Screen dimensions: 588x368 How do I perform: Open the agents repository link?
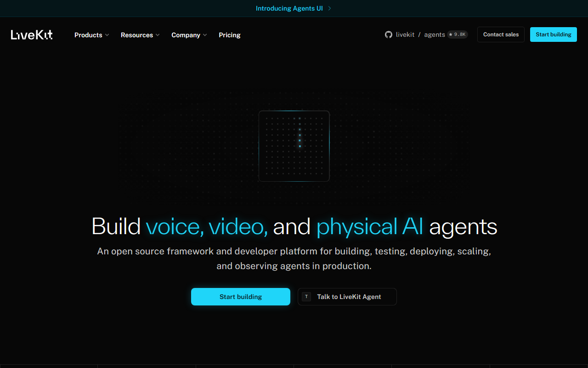pyautogui.click(x=435, y=34)
